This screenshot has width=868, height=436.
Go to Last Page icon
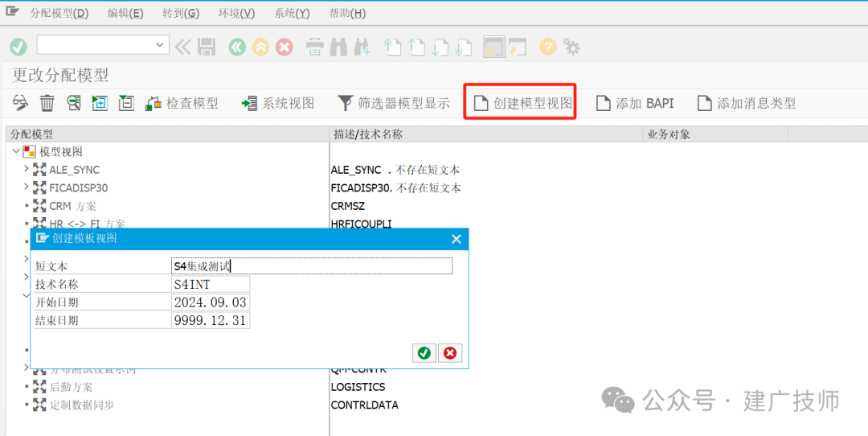click(464, 47)
